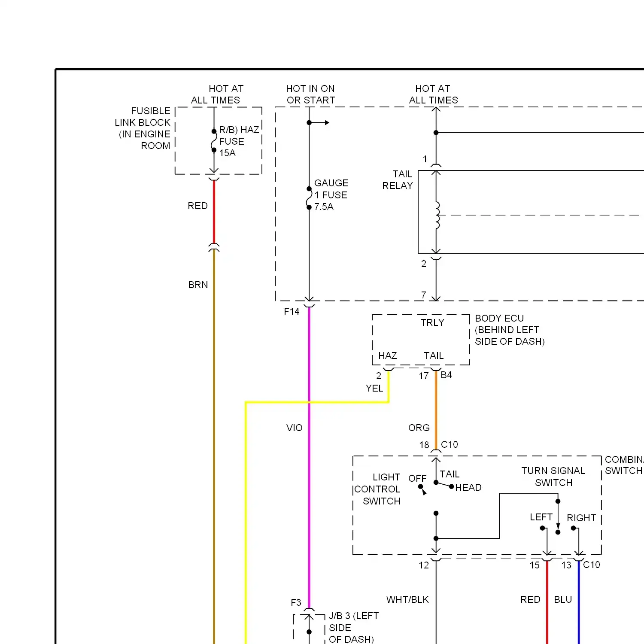This screenshot has height=644, width=644.
Task: Click the C10 label beside pin 13
Action: (x=591, y=565)
